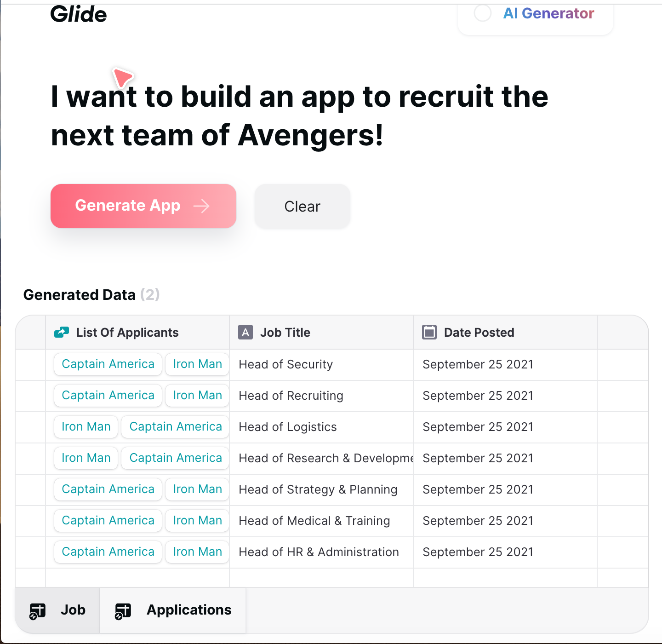
Task: Click the Head of Recruiting cell
Action: 321,396
